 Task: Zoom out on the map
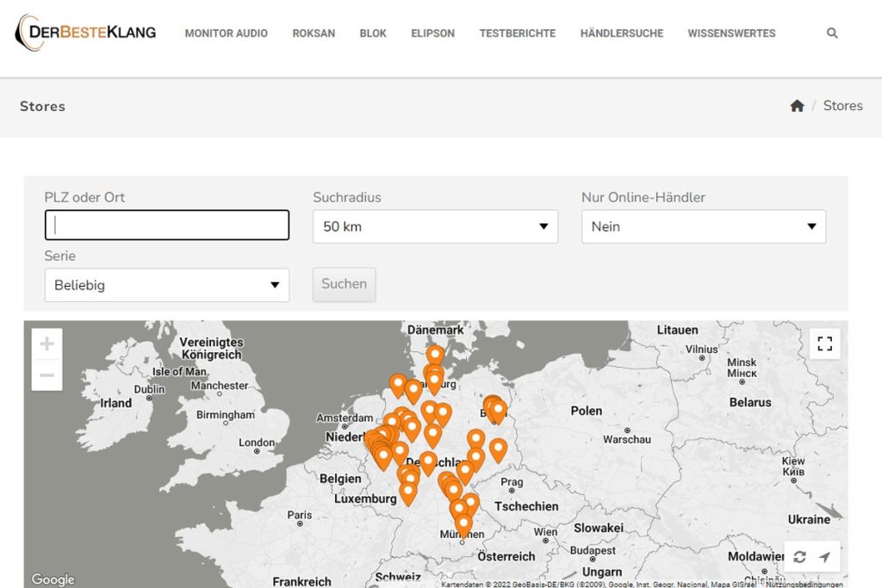click(x=47, y=375)
